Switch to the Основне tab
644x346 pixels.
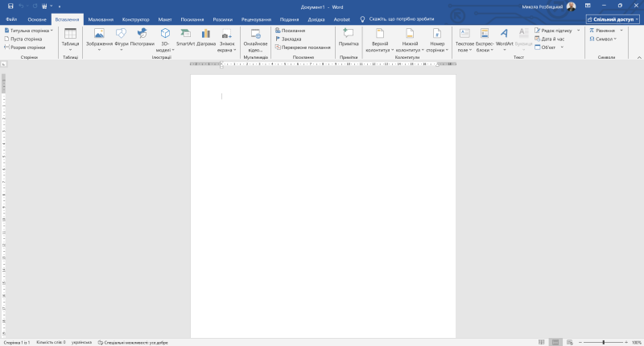click(37, 19)
